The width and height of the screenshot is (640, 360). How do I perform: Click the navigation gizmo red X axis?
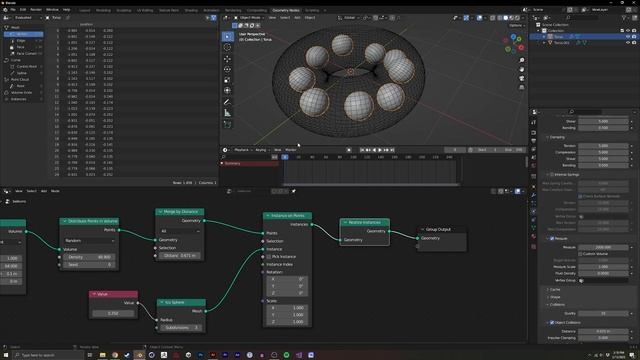[521, 48]
